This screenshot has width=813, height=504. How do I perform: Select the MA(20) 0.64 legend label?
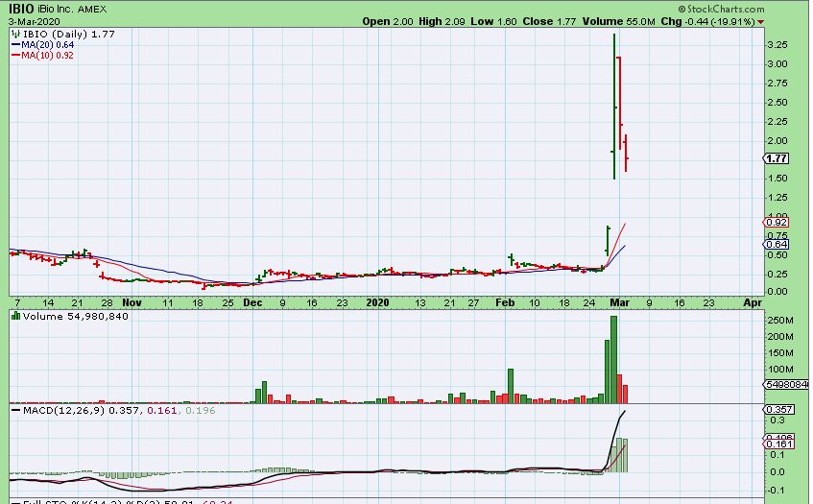click(x=47, y=45)
